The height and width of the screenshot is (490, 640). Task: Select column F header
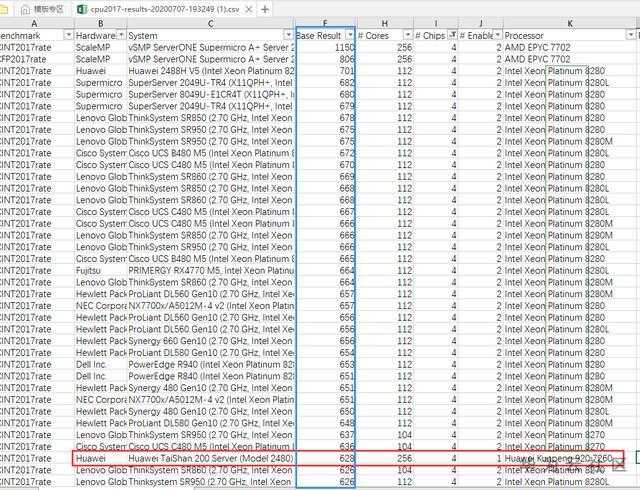point(325,24)
